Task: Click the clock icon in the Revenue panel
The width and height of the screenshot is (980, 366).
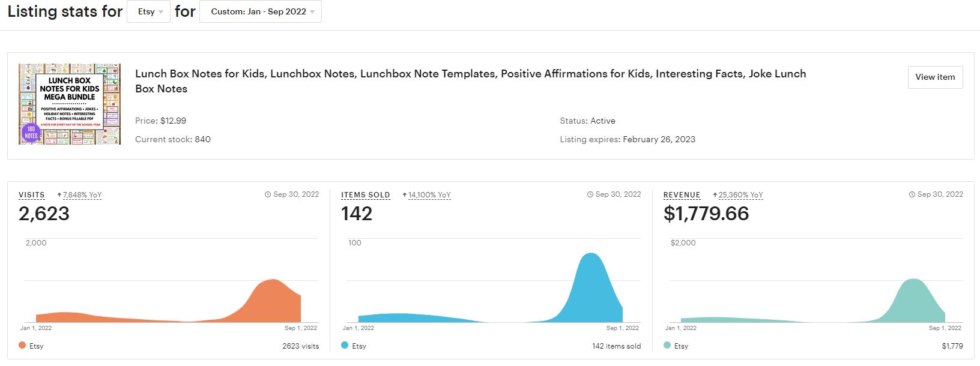Action: 912,194
